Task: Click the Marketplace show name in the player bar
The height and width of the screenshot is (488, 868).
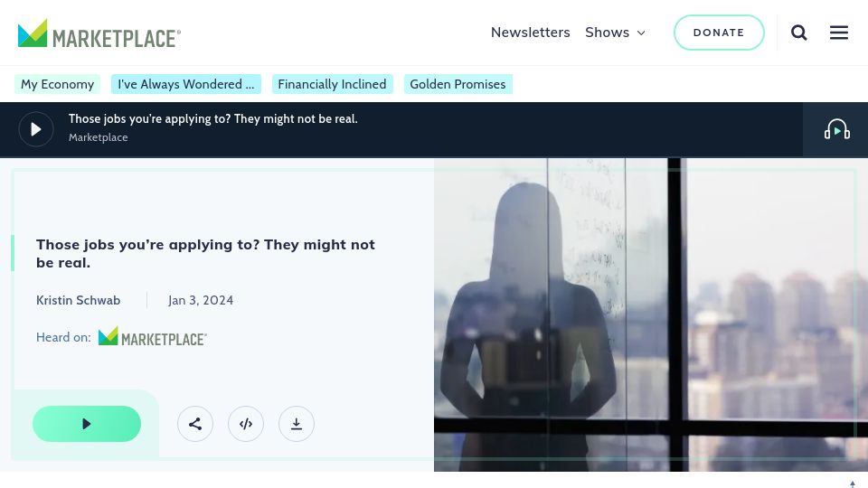Action: pyautogui.click(x=98, y=137)
